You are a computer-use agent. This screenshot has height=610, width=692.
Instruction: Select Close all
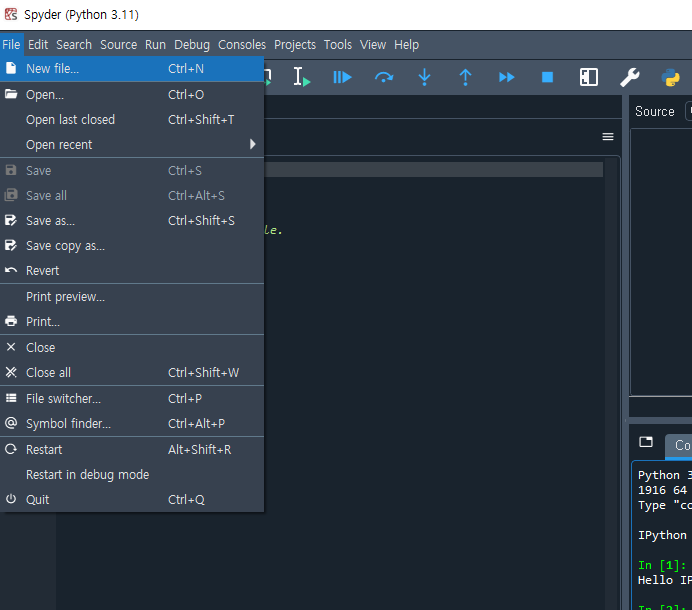coord(132,373)
